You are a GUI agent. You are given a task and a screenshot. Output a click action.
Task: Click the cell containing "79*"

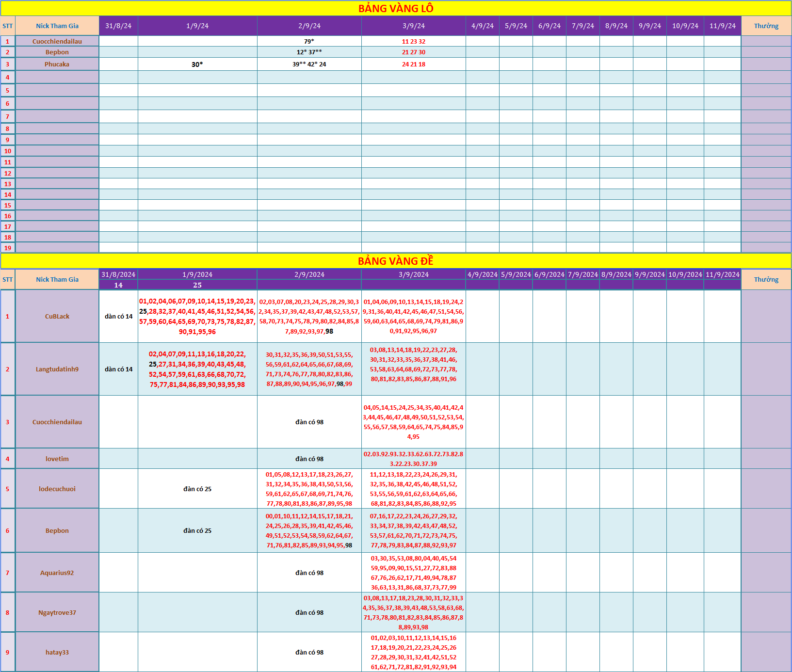coord(309,41)
